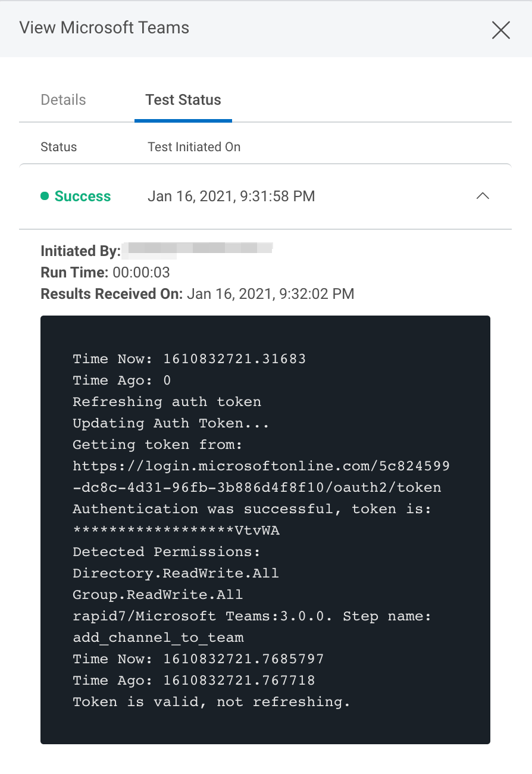This screenshot has width=532, height=774.
Task: Click the View Microsoft Teams panel title
Action: tap(104, 28)
